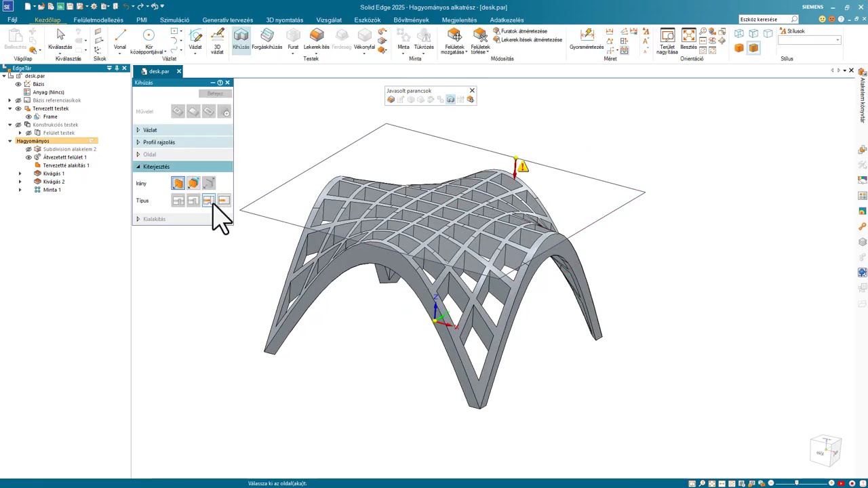Toggle the Frame body eye icon

pyautogui.click(x=28, y=117)
